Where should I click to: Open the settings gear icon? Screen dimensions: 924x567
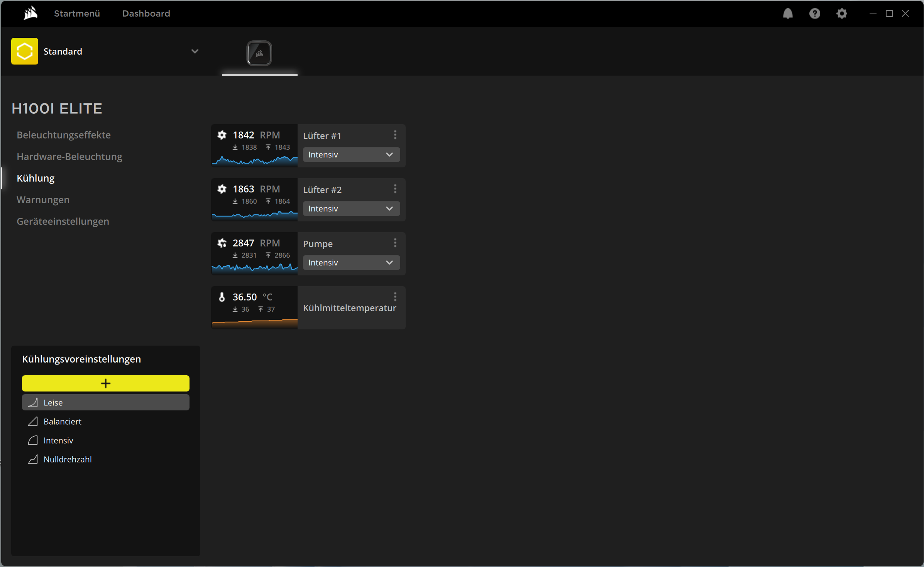pyautogui.click(x=842, y=13)
